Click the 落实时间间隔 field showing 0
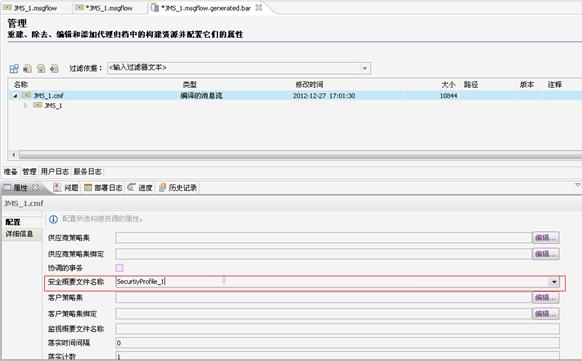 click(337, 343)
